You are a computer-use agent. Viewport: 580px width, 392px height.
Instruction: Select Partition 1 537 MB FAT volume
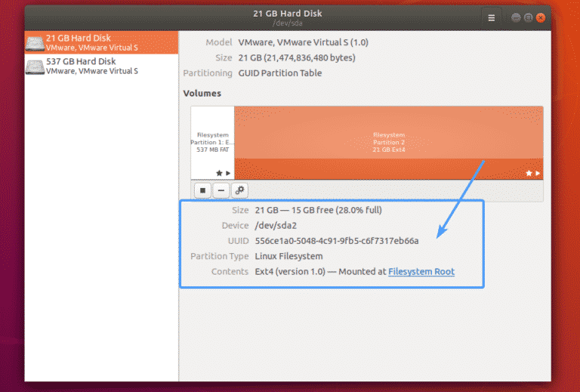[213, 143]
